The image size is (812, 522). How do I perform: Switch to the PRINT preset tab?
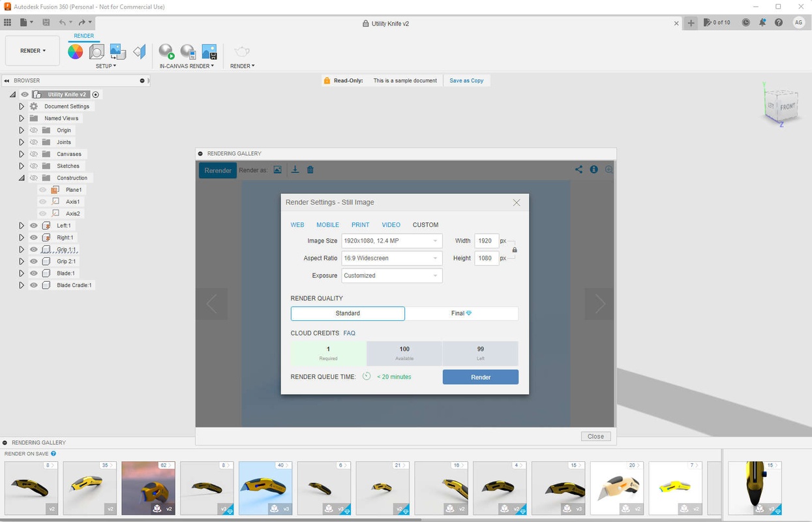click(x=360, y=224)
